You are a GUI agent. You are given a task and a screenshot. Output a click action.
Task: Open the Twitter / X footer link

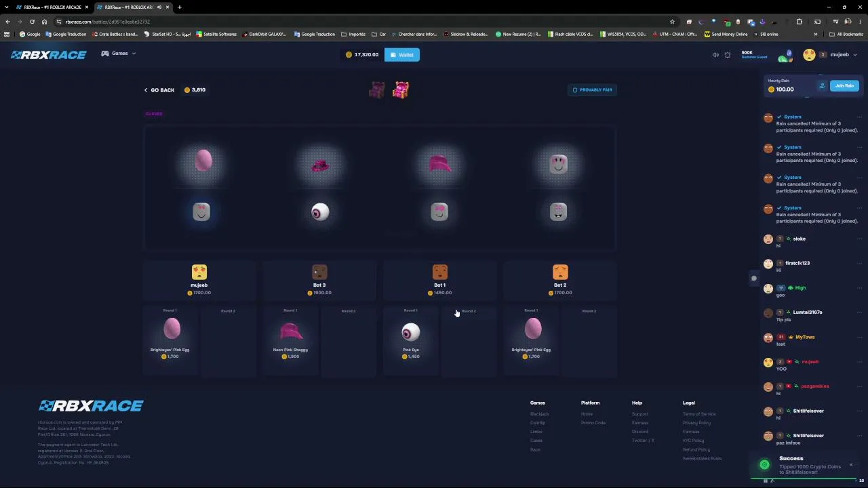pos(643,441)
